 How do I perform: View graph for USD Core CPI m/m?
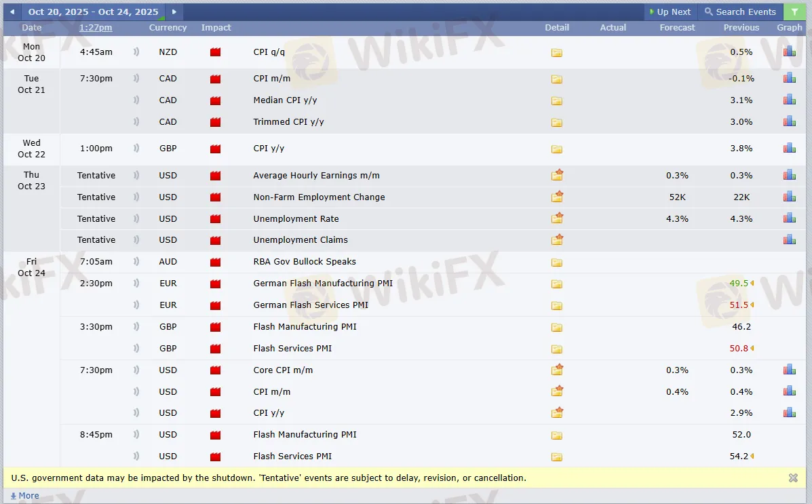pos(789,370)
